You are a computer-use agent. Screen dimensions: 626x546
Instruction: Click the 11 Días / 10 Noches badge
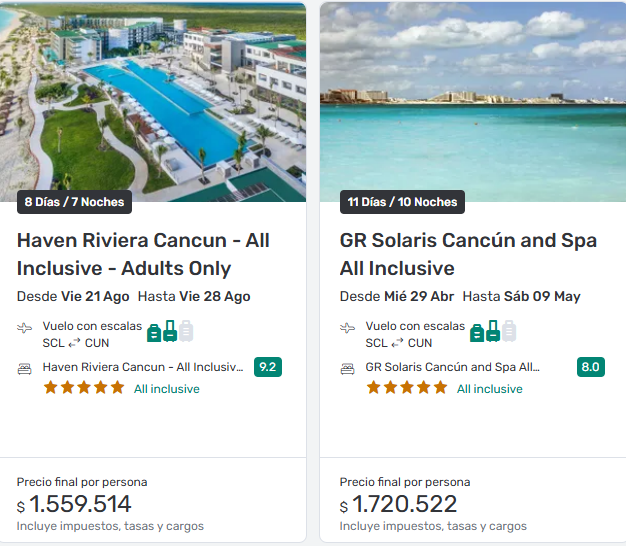[x=402, y=202]
